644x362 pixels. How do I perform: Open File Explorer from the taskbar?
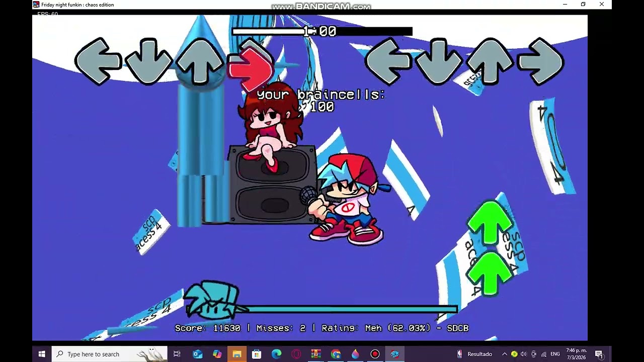coord(237,354)
